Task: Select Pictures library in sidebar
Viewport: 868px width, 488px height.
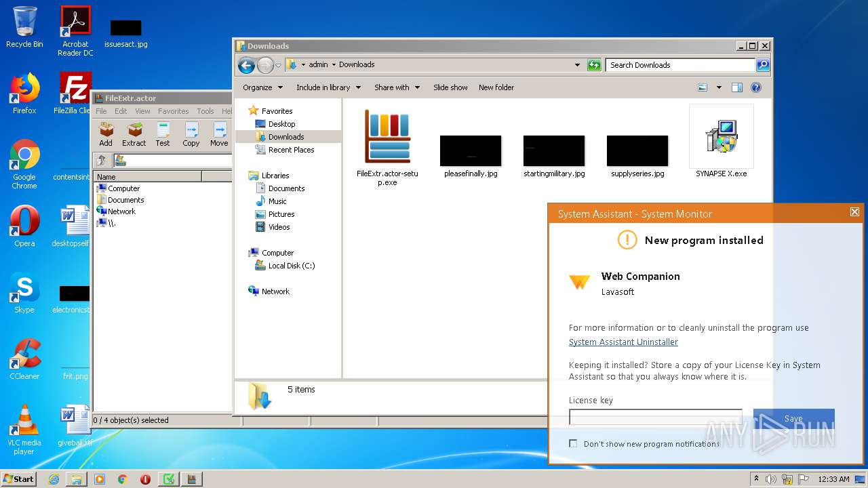Action: 281,214
